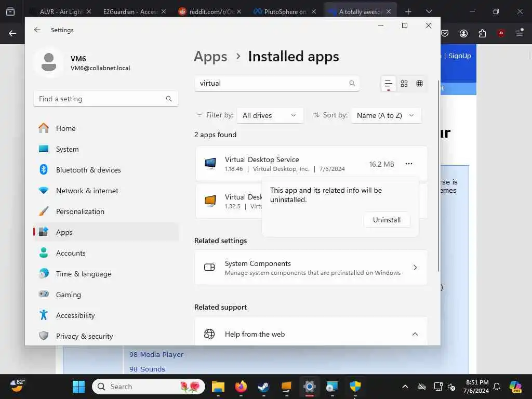
Task: Click the Uninstall confirmation button
Action: point(387,220)
